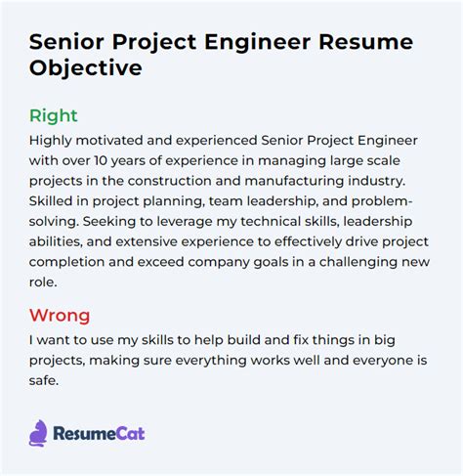Click the green Right heading
Image resolution: width=463 pixels, height=476 pixels.
point(54,115)
